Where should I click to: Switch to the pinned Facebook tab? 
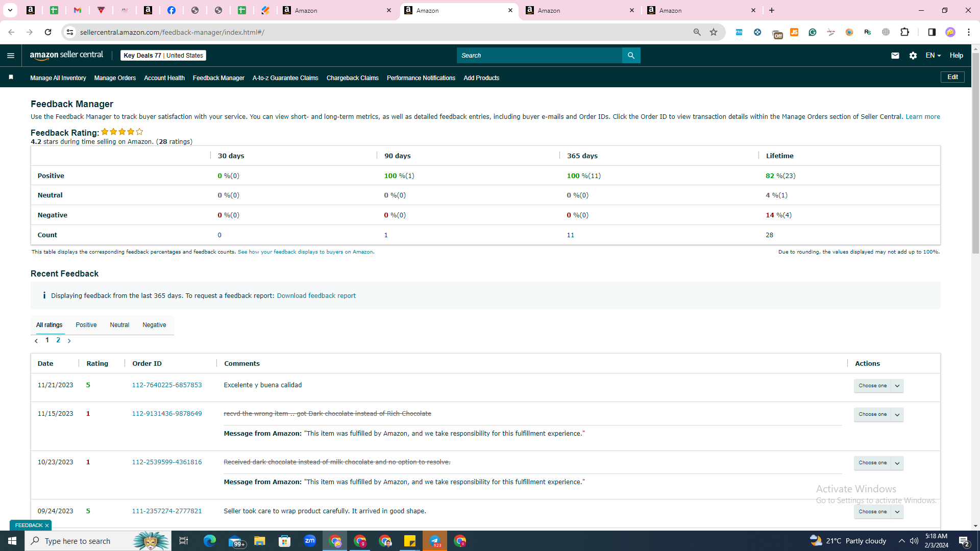[171, 10]
